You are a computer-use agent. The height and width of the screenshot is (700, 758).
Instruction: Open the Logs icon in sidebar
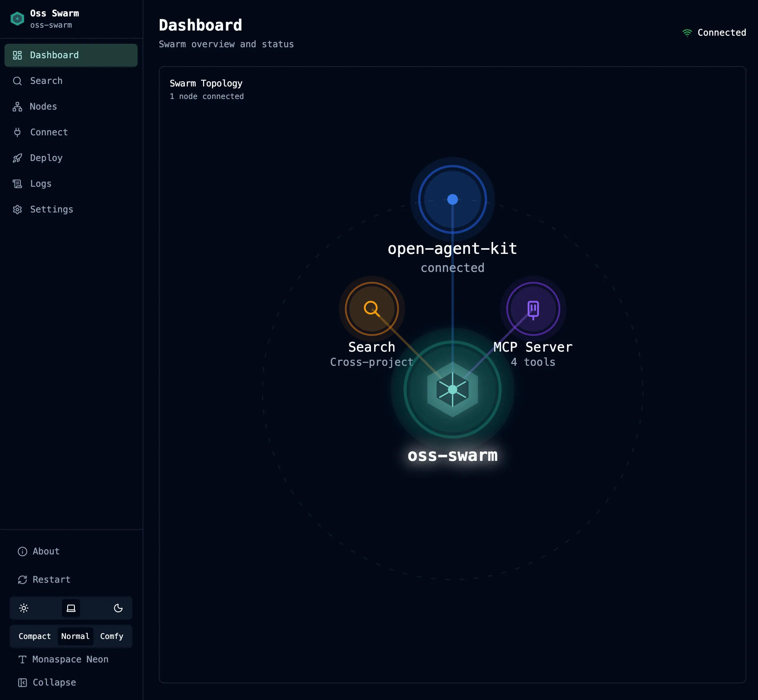click(x=17, y=184)
